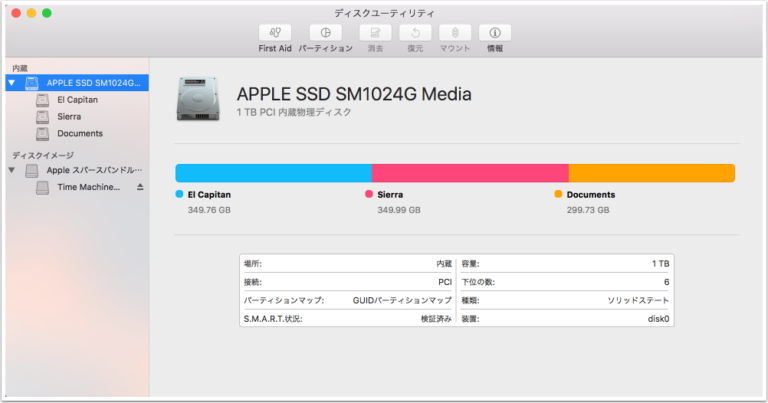Click the 1 TB PCI 内蔵物理ディスク subtitle

coord(294,112)
